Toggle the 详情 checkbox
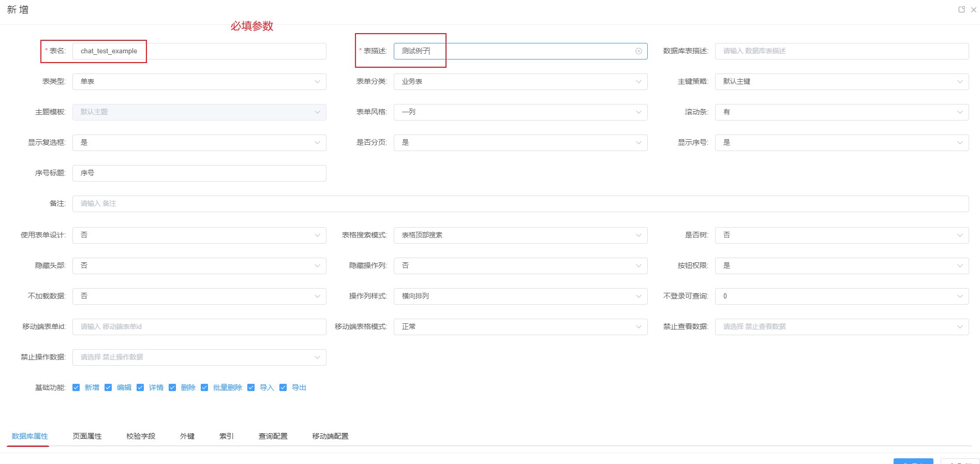Screen dimensions: 980x464 coord(140,387)
